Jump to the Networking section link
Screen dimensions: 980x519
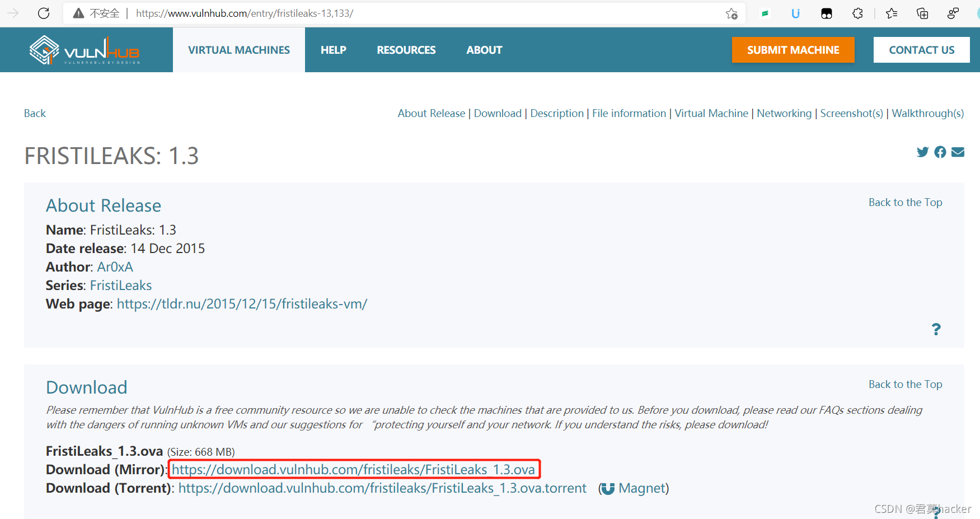pyautogui.click(x=784, y=113)
